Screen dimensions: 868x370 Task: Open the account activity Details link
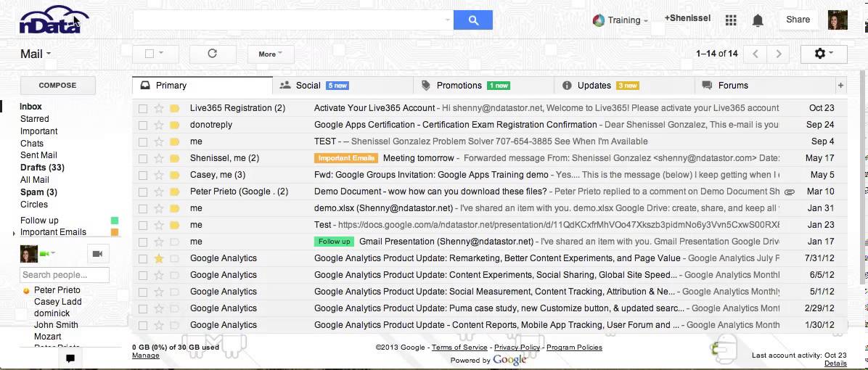point(835,363)
